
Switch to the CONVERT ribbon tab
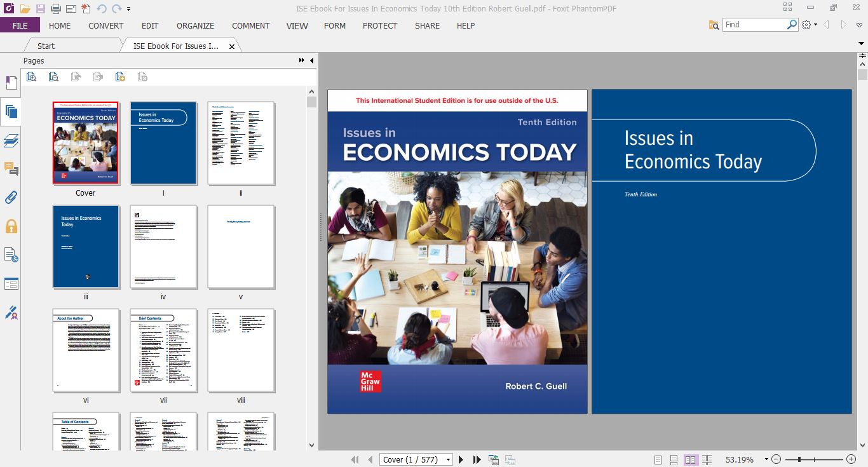[x=106, y=26]
